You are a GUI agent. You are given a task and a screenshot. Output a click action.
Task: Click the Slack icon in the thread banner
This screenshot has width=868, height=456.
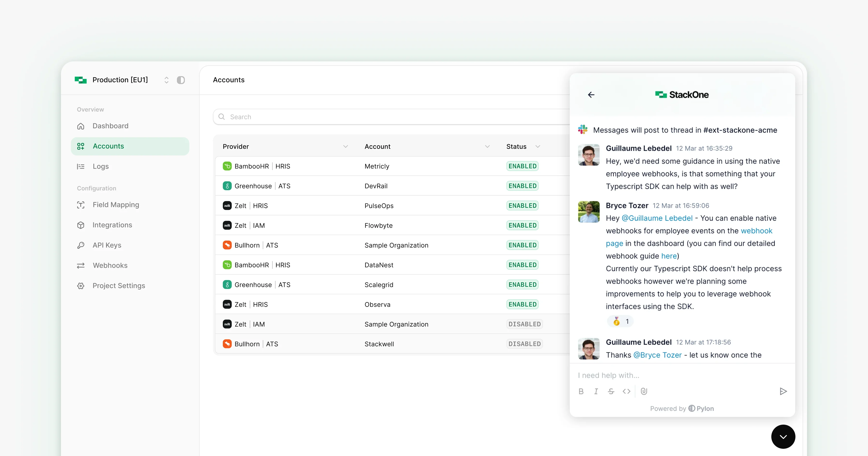click(583, 130)
